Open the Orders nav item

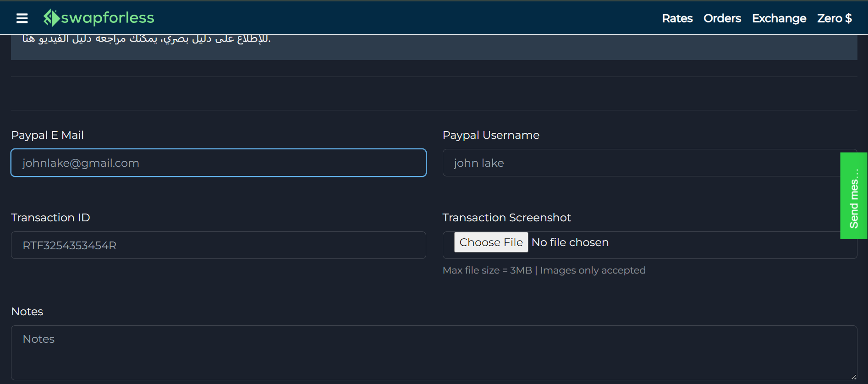(x=722, y=18)
